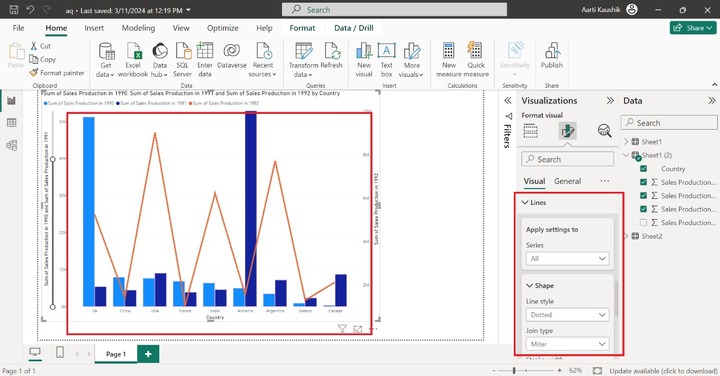Viewport: 720px width, 376px height.
Task: Click the Save icon in title bar
Action: click(x=14, y=10)
